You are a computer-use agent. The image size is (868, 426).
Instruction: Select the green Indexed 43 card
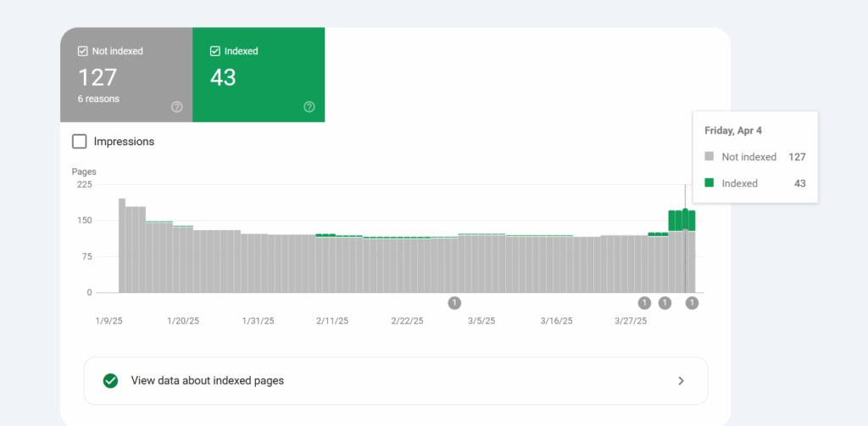coord(259,76)
